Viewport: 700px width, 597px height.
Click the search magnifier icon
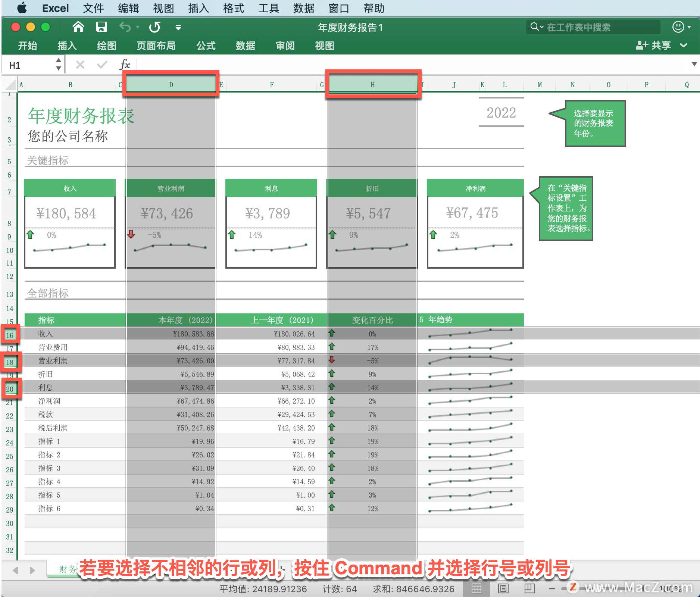[x=535, y=27]
